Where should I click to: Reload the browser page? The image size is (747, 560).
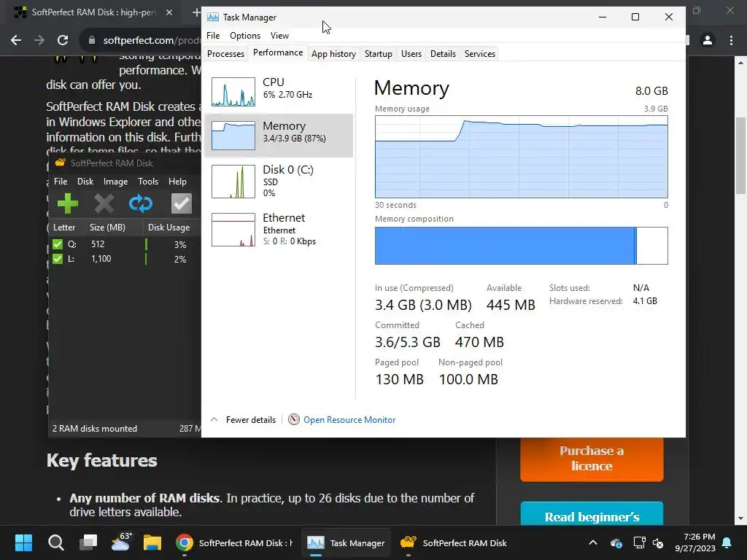tap(63, 41)
